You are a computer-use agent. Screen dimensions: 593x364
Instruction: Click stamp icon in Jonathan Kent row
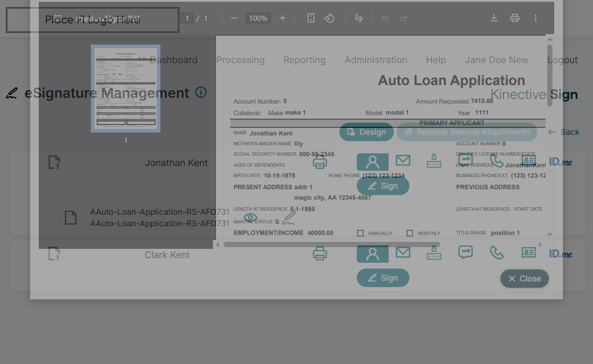tap(434, 161)
